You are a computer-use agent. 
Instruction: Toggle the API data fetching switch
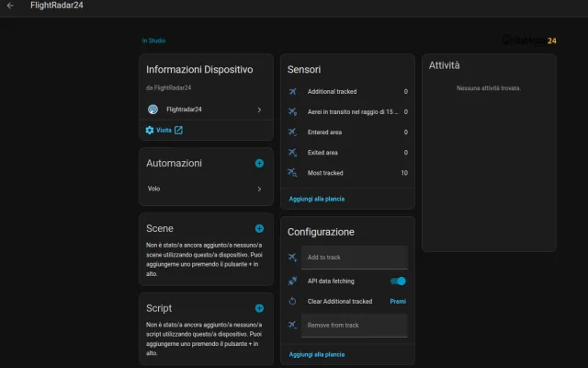[x=398, y=281]
